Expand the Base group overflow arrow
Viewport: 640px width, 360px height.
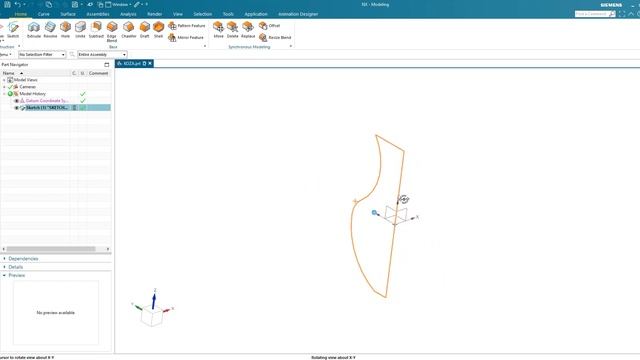coord(205,47)
